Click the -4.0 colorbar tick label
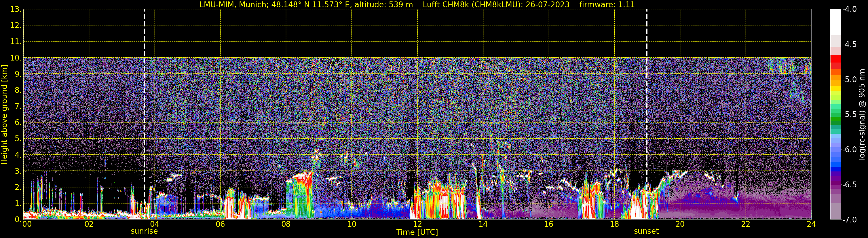The width and height of the screenshot is (868, 238). (x=849, y=9)
